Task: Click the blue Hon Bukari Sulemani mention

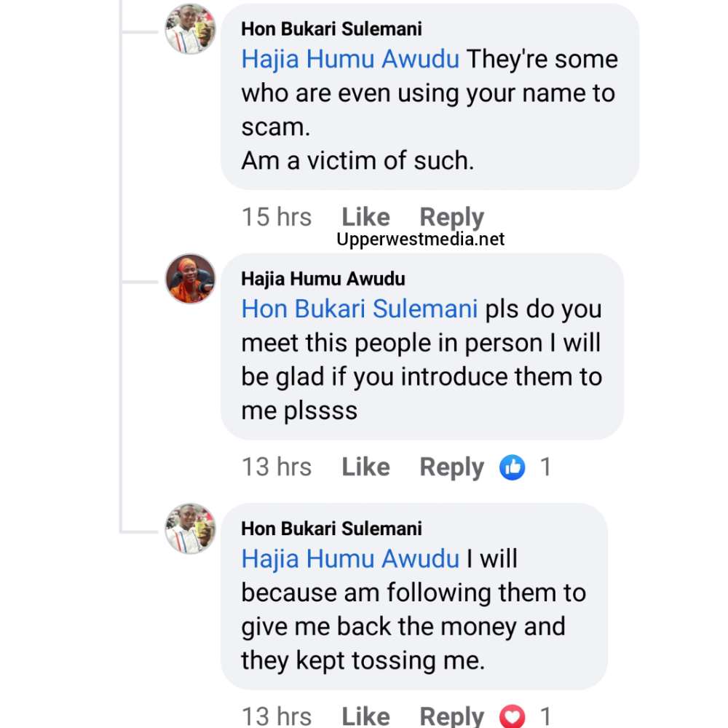Action: click(x=360, y=309)
